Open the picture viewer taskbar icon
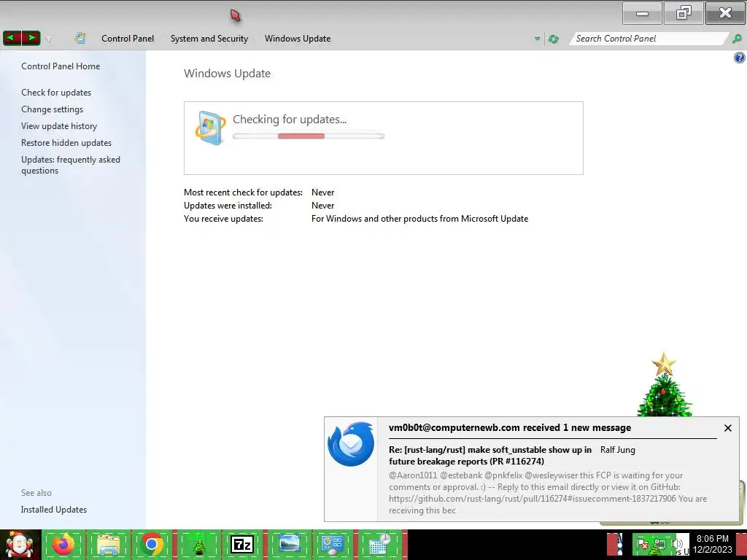The image size is (747, 560). pyautogui.click(x=289, y=545)
